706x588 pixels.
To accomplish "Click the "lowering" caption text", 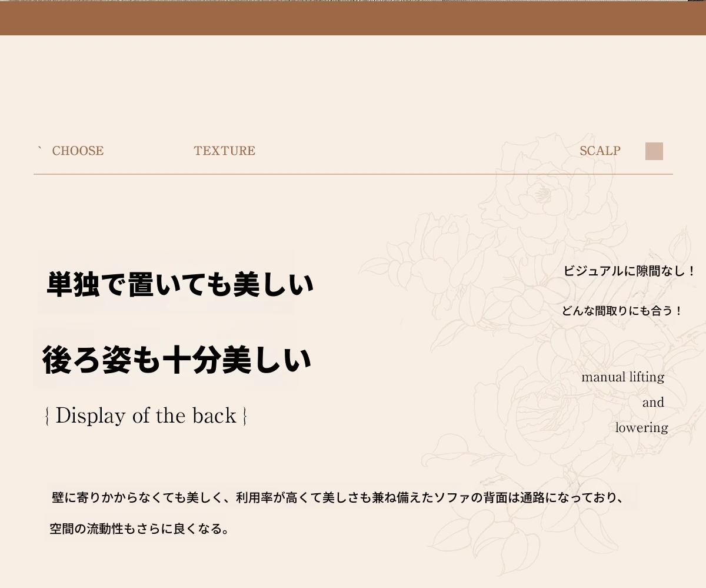I will pos(641,428).
